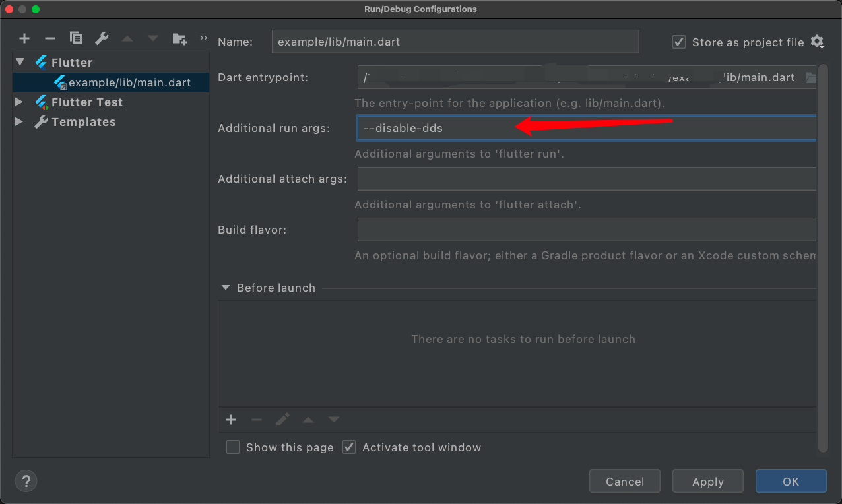Viewport: 842px width, 504px height.
Task: Remove the before launch task
Action: 257,420
